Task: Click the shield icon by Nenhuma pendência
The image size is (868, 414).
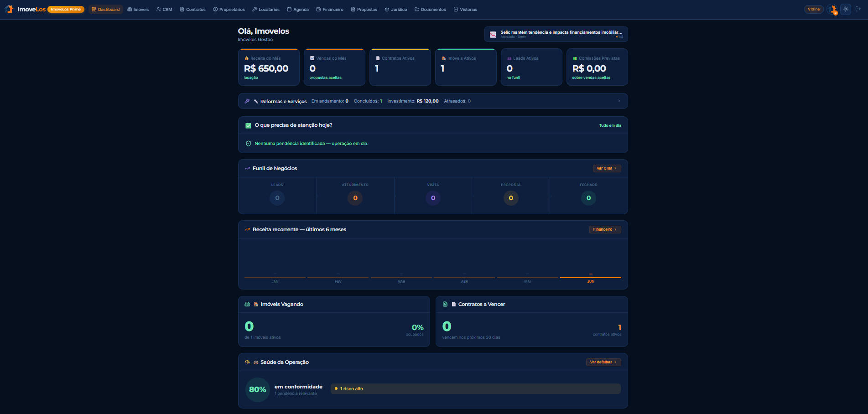Action: (248, 144)
